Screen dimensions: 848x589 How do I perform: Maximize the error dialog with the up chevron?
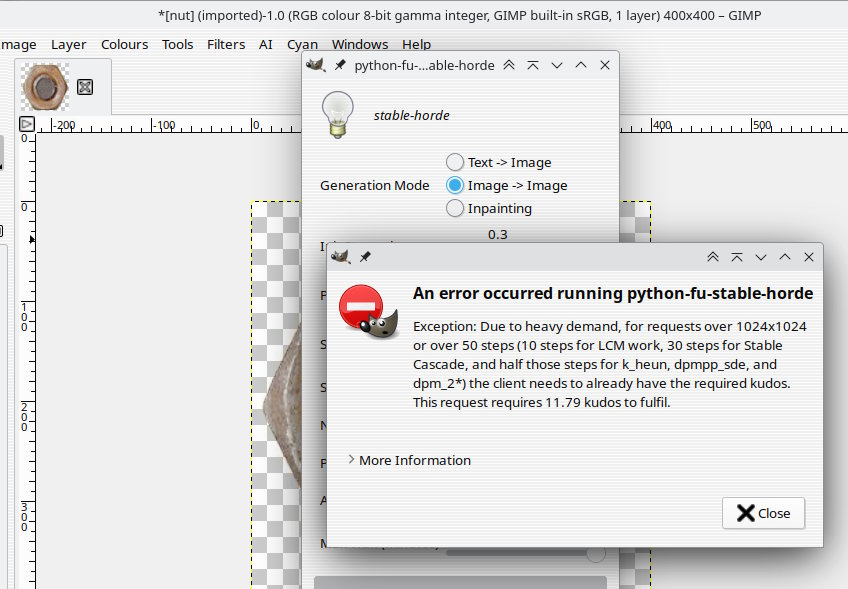point(785,257)
